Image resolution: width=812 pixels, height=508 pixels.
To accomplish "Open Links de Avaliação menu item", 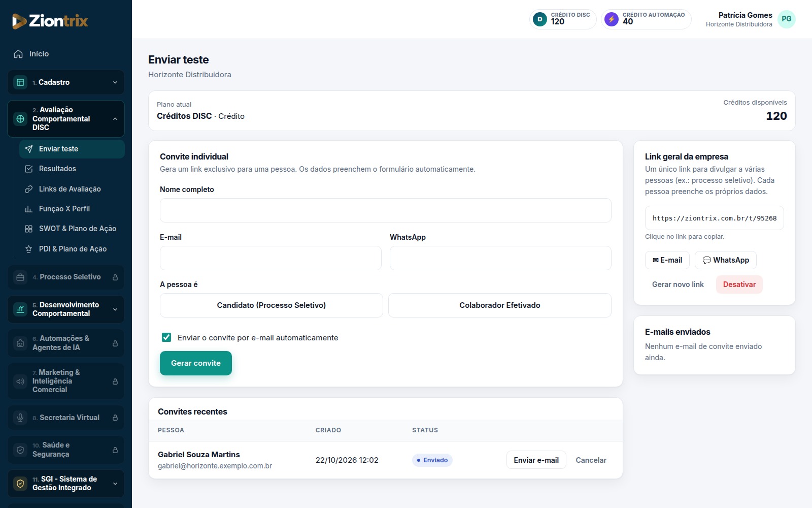I will 72,189.
